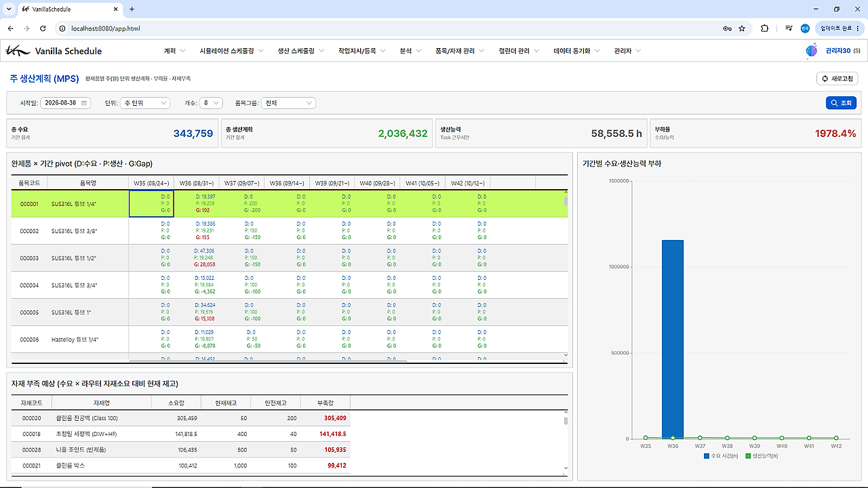Open the 개수 dropdown showing 8

pos(211,103)
